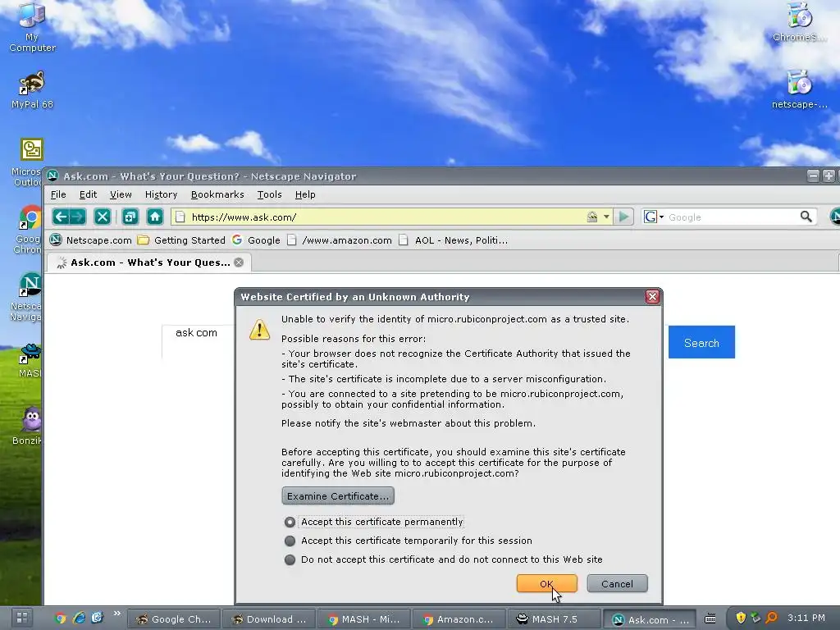Image resolution: width=840 pixels, height=630 pixels.
Task: Launch Chrome from the quick launch bar
Action: pyautogui.click(x=60, y=619)
